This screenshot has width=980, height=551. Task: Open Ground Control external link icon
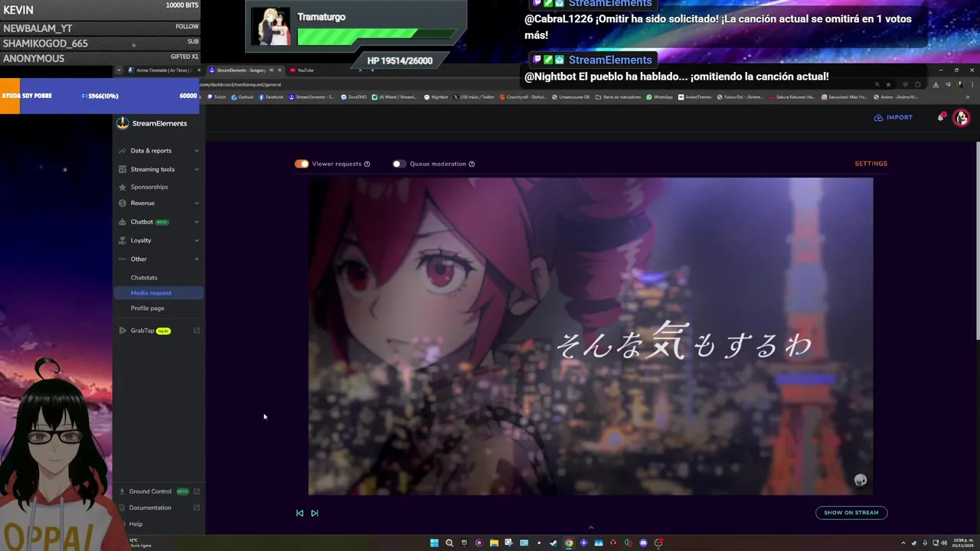[197, 491]
